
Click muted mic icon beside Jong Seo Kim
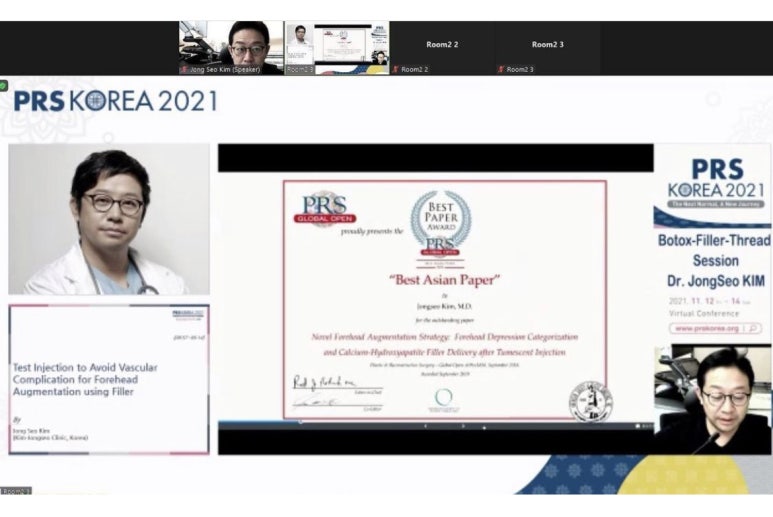point(183,69)
